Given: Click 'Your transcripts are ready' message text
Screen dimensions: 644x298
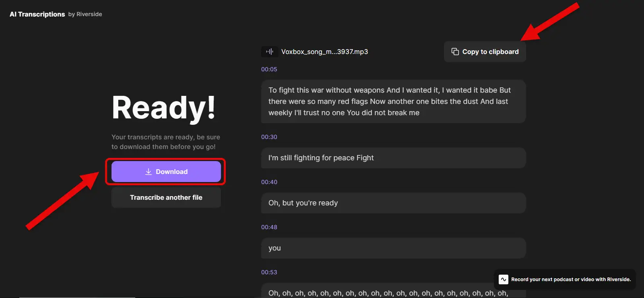Looking at the screenshot, I should pos(166,142).
